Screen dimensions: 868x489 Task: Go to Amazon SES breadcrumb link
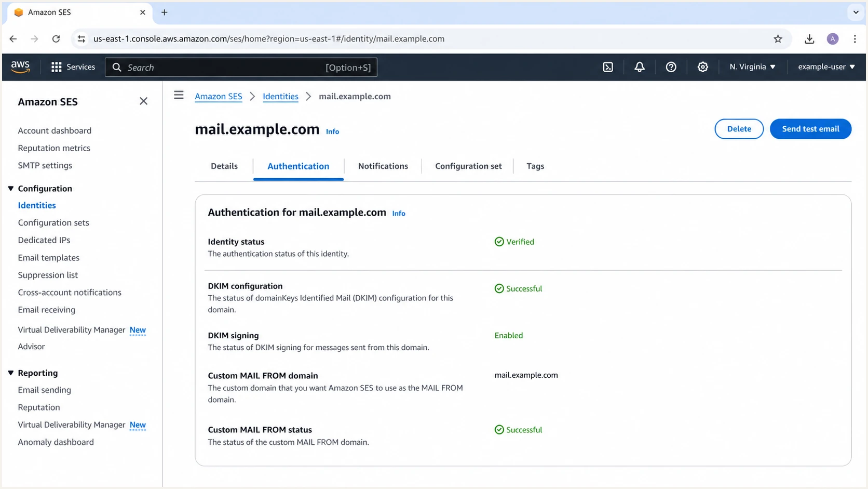219,97
